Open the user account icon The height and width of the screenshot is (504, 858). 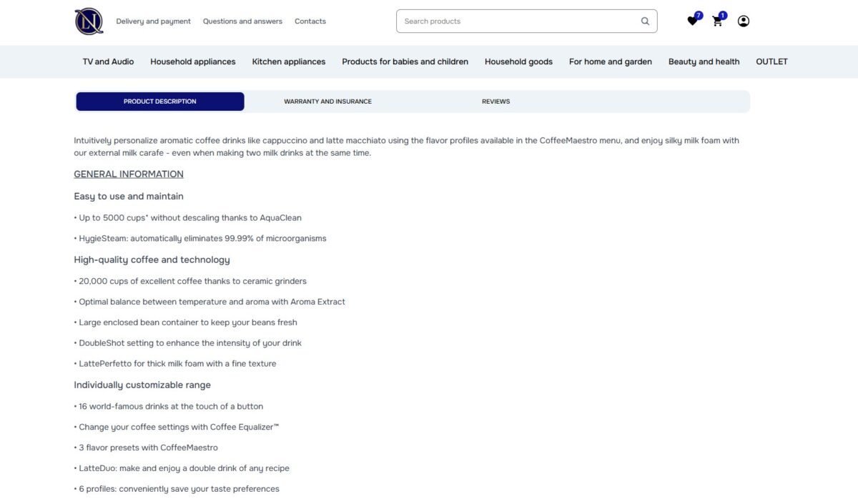744,21
